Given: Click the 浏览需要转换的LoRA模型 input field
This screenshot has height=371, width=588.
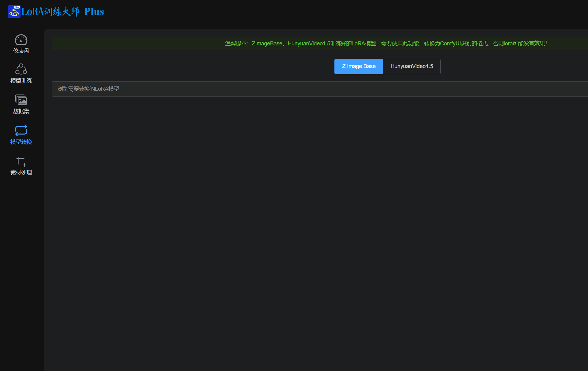Looking at the screenshot, I should (x=320, y=89).
